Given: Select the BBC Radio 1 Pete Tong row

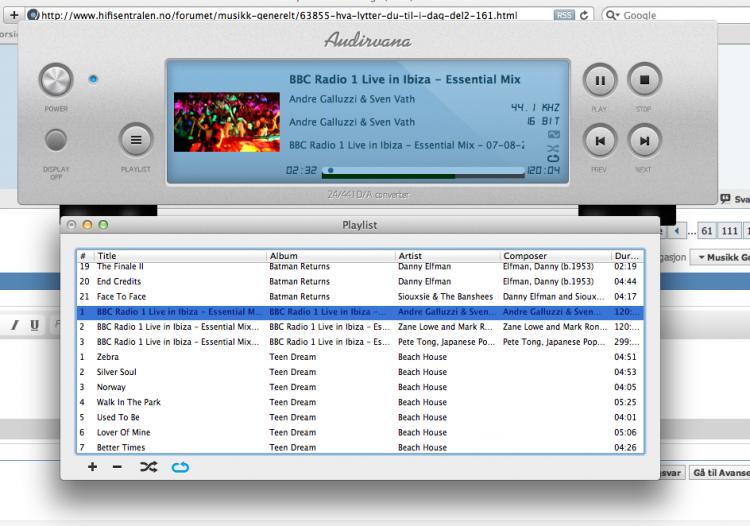Looking at the screenshot, I should coord(360,342).
